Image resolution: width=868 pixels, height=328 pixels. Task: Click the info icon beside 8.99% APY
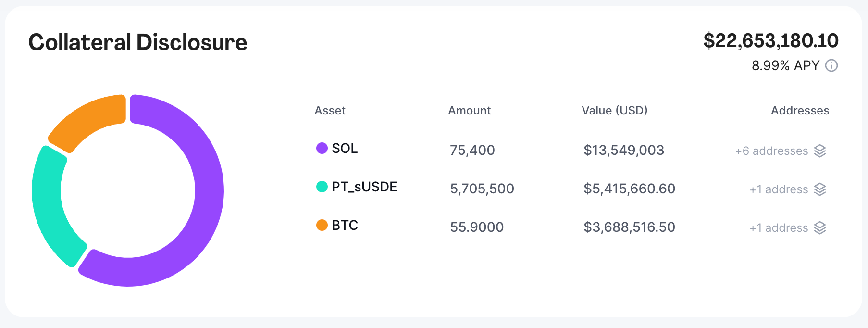(831, 65)
